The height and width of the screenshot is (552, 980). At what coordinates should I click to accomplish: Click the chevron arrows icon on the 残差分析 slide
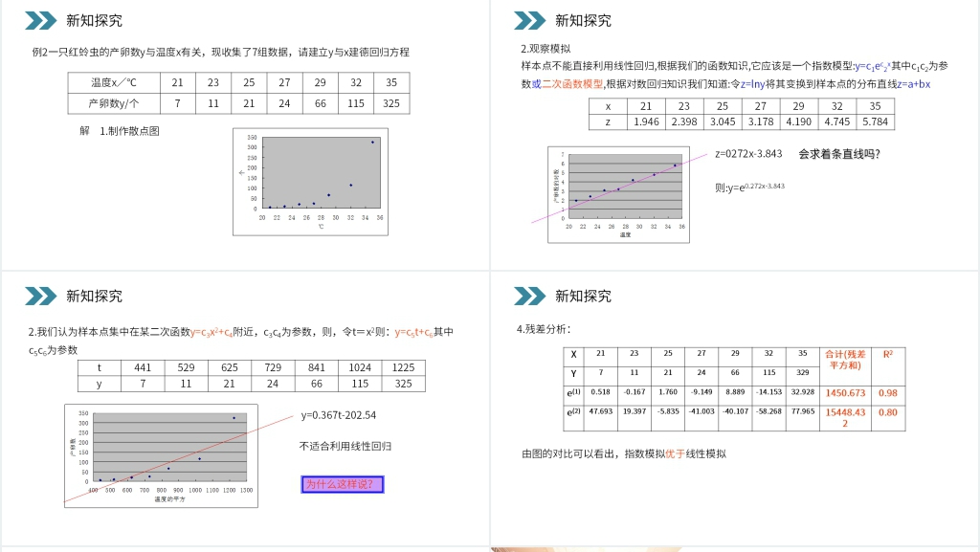coord(529,296)
